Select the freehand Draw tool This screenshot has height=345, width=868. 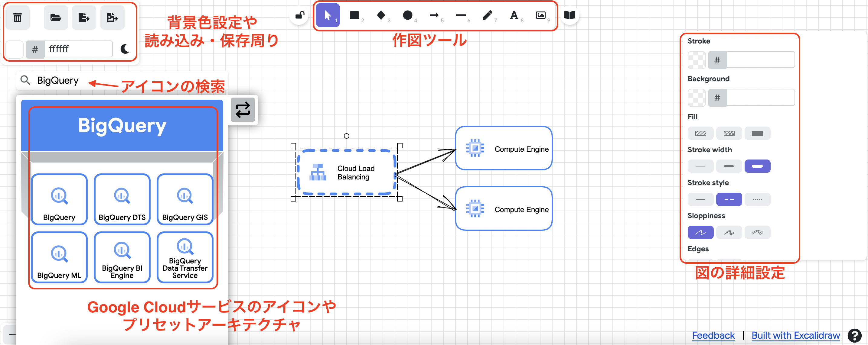click(487, 15)
